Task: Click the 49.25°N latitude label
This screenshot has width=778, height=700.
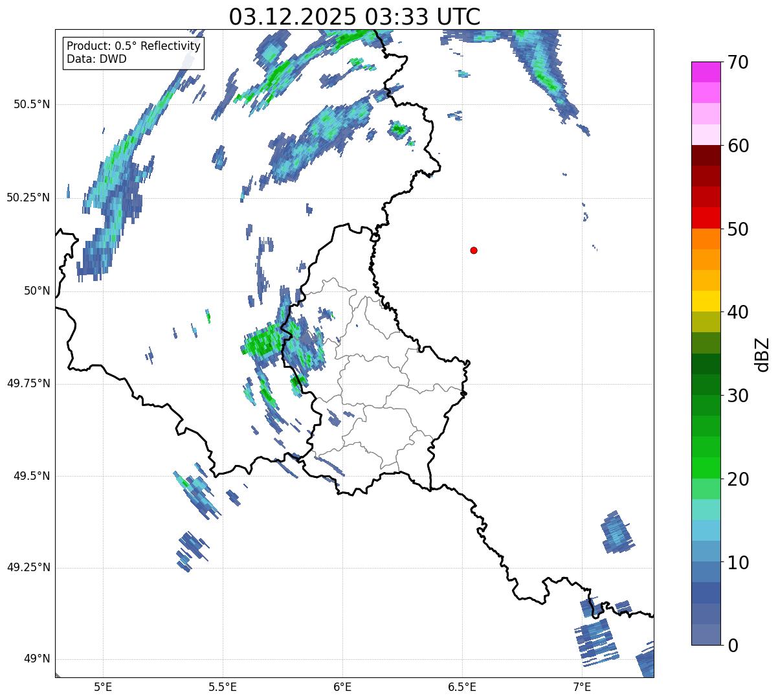Action: [x=28, y=567]
